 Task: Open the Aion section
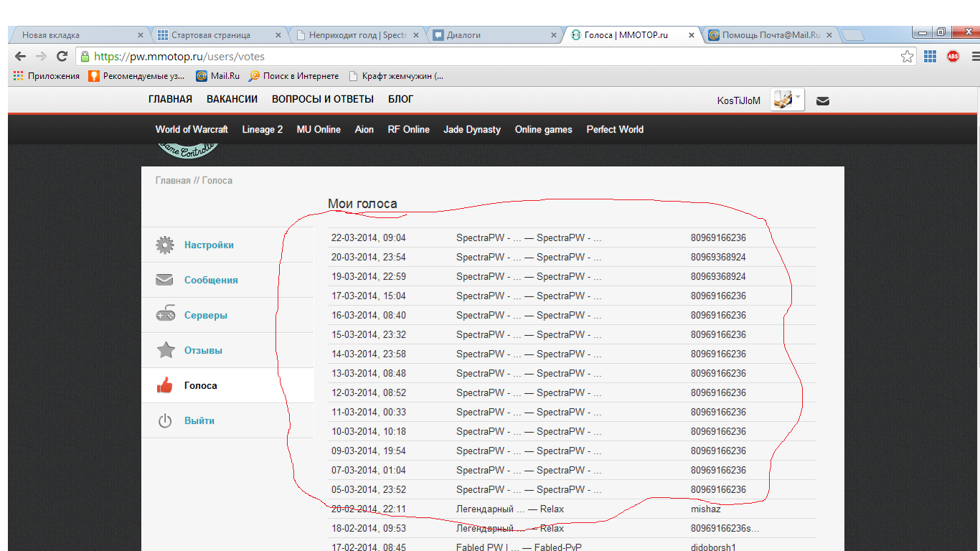pyautogui.click(x=364, y=129)
